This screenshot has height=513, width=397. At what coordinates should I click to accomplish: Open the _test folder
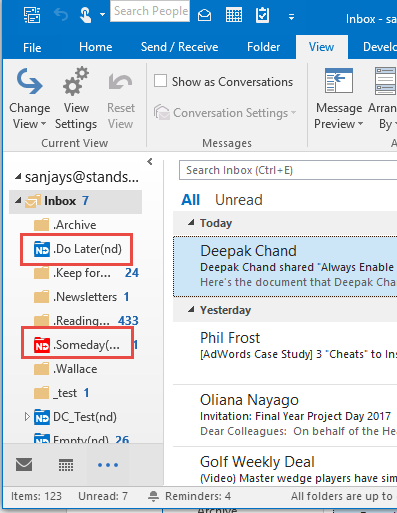pyautogui.click(x=65, y=393)
